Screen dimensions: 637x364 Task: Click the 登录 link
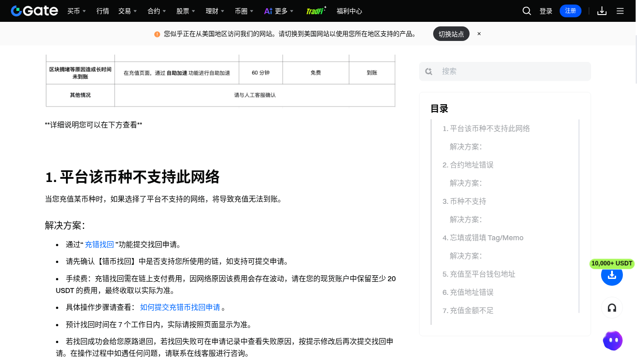[x=546, y=11]
